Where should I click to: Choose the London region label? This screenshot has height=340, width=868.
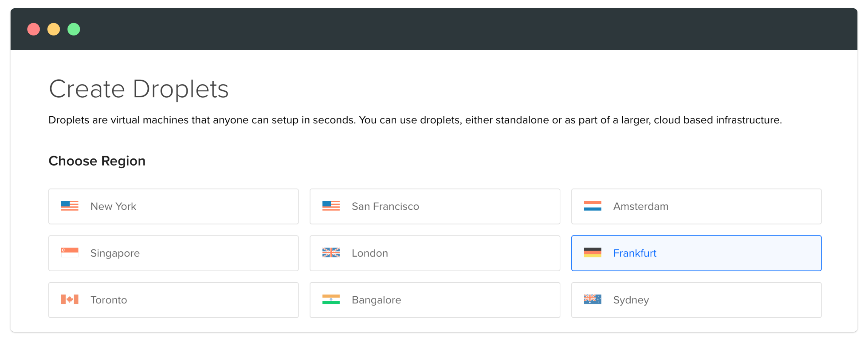click(x=370, y=253)
